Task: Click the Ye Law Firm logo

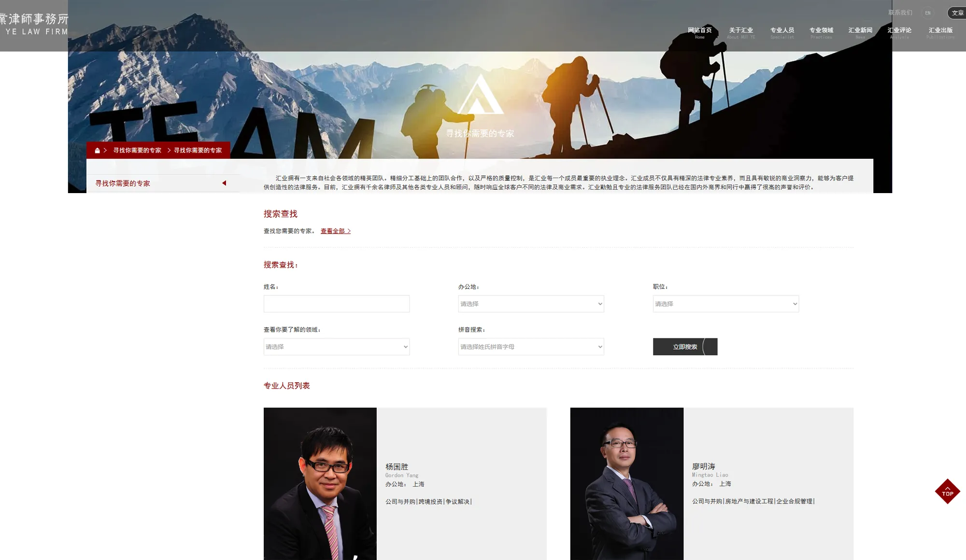Action: [x=34, y=25]
